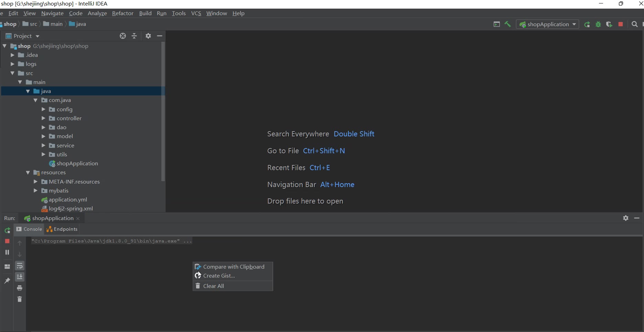This screenshot has width=644, height=332.
Task: Select Compare with Clipboard in context menu
Action: (233, 267)
